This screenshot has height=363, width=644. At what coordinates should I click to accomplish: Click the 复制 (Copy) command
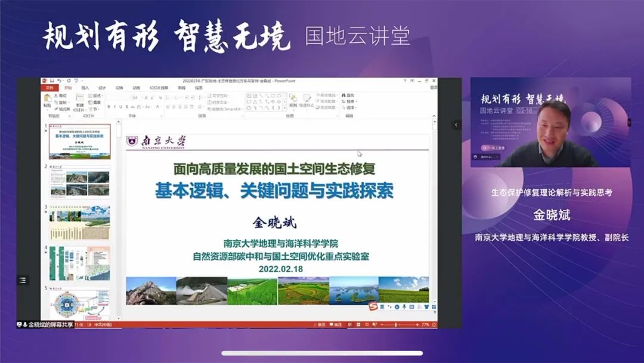[x=61, y=102]
